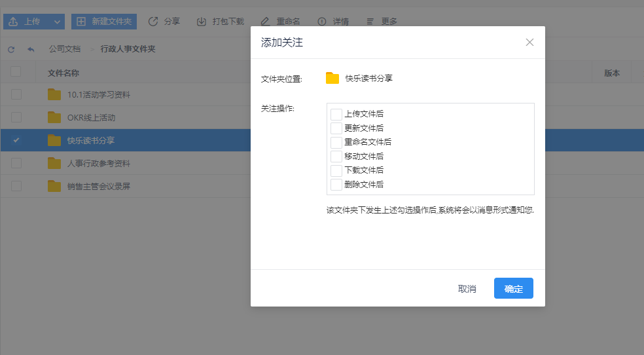Click 公司文档 in the breadcrumb

click(x=65, y=49)
